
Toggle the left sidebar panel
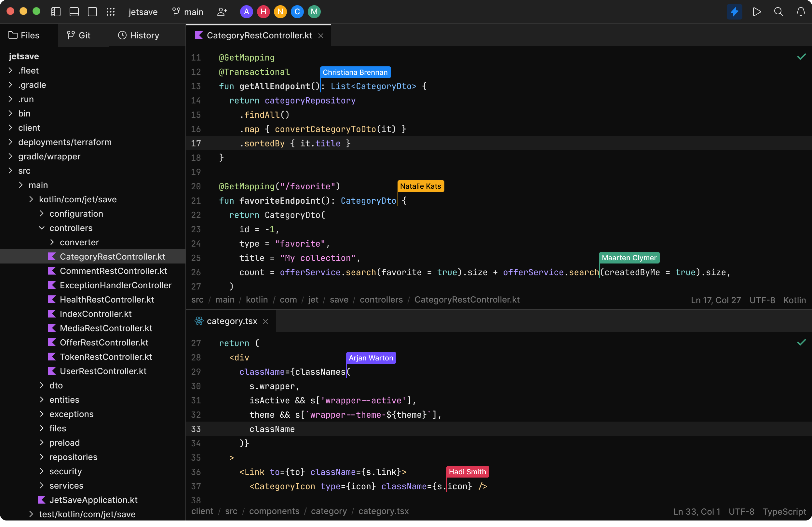point(55,11)
